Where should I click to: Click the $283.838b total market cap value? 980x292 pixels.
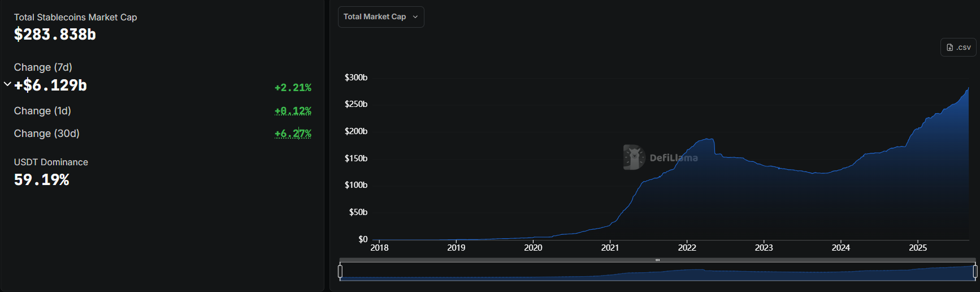click(x=55, y=35)
